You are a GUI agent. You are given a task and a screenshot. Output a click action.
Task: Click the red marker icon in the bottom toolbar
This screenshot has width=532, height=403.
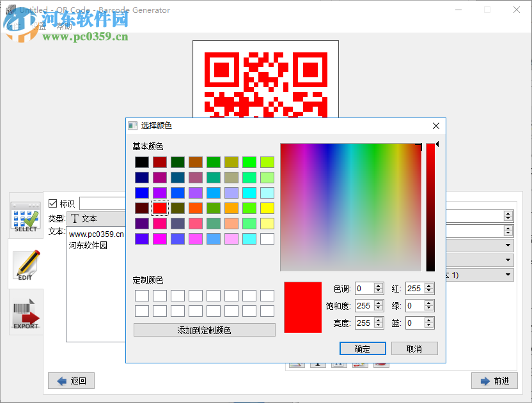pos(380,364)
